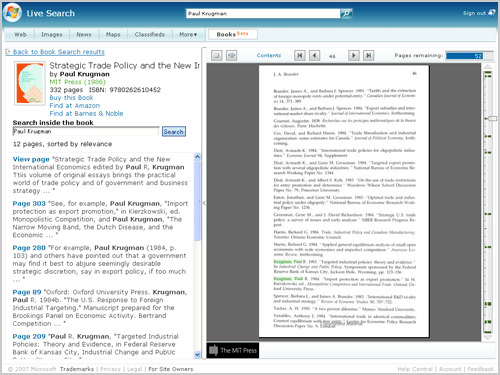Viewport: 500px width, 375px height.
Task: Open For Site Owners footer link
Action: [x=171, y=369]
